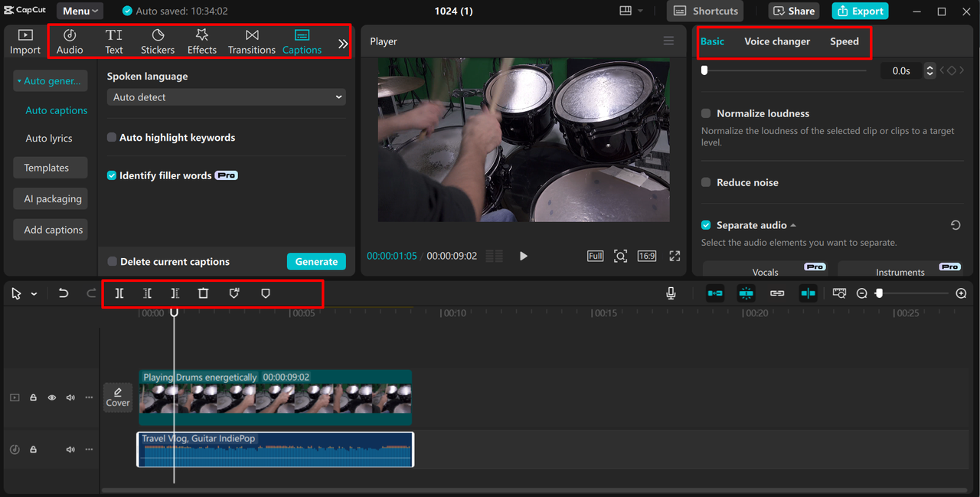Click the Generate button
Screen dimensions: 980x497
[x=316, y=262]
